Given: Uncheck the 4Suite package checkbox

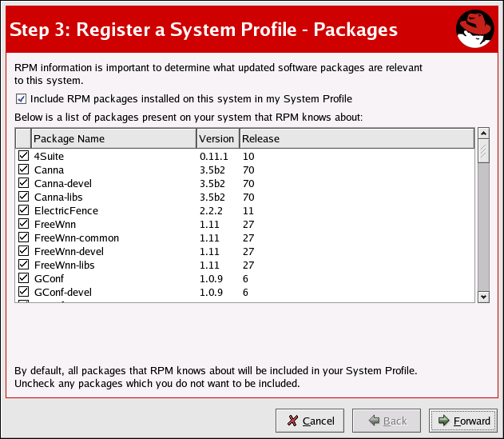Looking at the screenshot, I should [23, 156].
